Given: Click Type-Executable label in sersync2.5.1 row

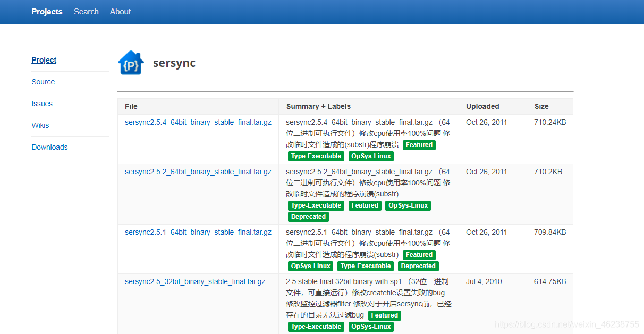Looking at the screenshot, I should coord(366,266).
